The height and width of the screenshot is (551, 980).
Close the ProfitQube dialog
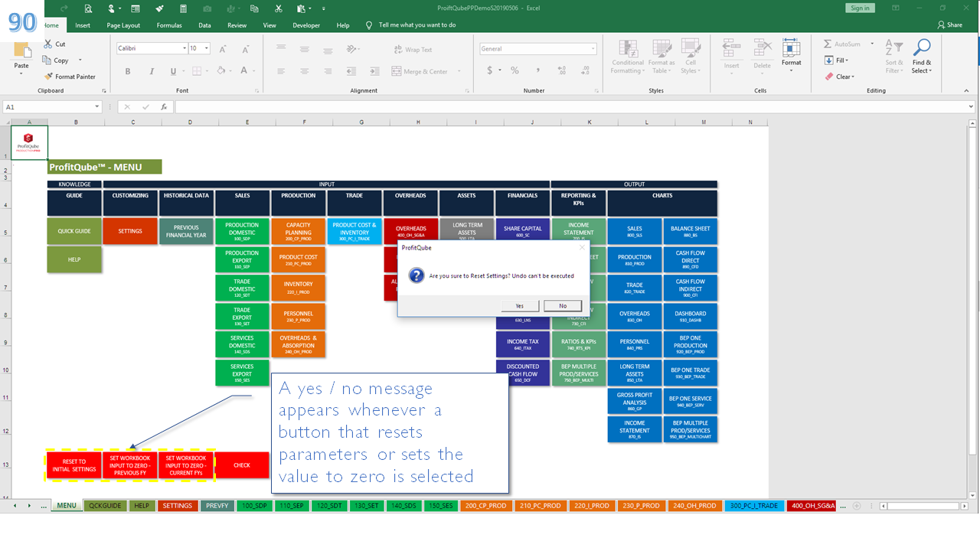[x=581, y=248]
